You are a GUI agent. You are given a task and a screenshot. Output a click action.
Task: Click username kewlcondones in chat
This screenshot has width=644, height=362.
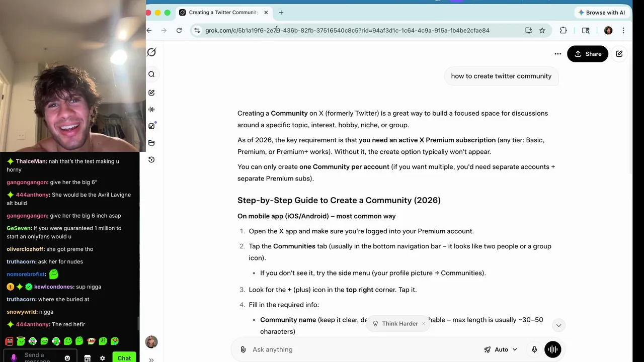53,287
